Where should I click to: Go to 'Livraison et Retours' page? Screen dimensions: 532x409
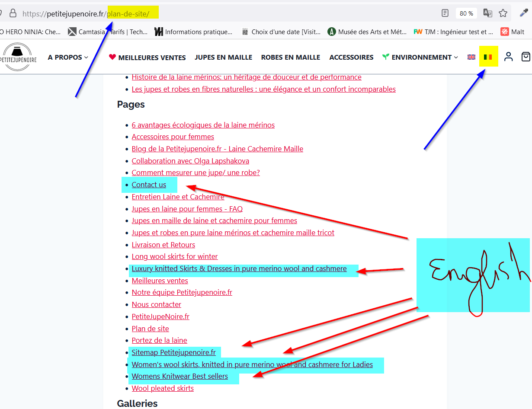click(163, 245)
